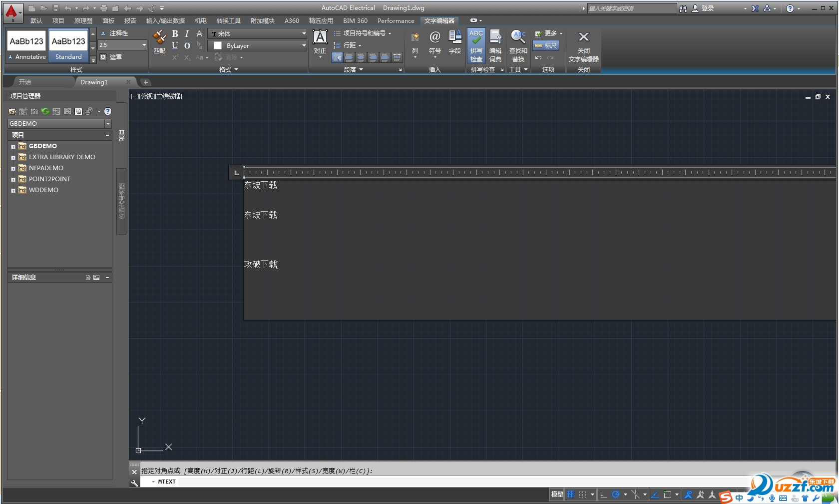Open 项目符号和编号 bullets dropdown
The image size is (839, 504).
[x=363, y=33]
